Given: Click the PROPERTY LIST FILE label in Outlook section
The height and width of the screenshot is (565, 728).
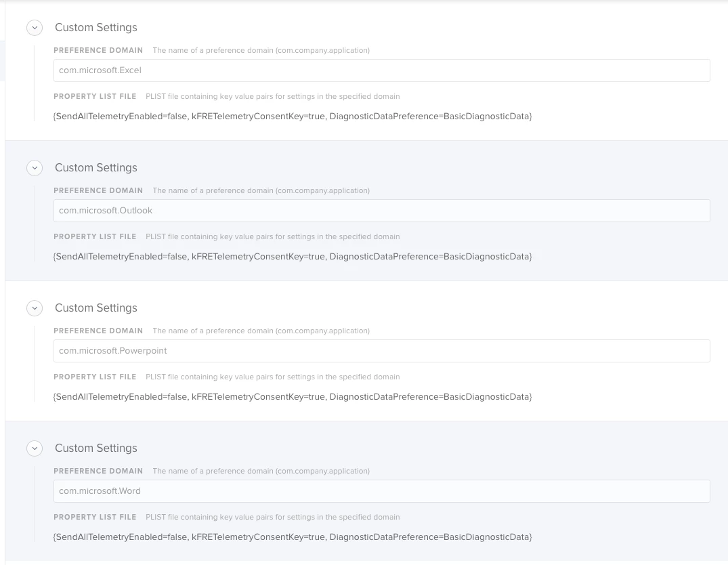Looking at the screenshot, I should pos(95,236).
